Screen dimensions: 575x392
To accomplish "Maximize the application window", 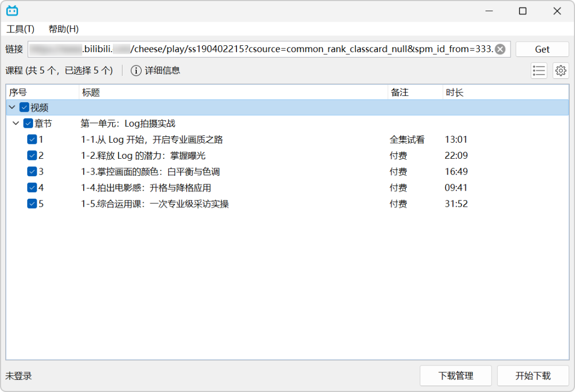I will (x=523, y=11).
